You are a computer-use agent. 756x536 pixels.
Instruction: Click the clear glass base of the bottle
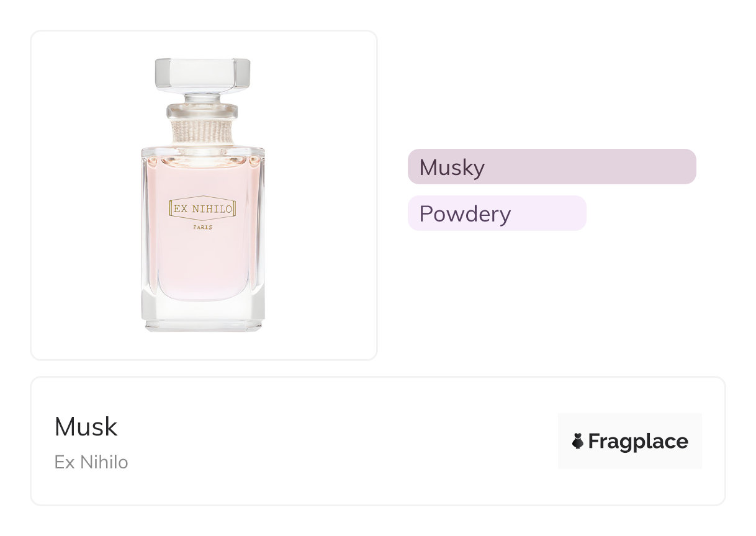click(202, 315)
